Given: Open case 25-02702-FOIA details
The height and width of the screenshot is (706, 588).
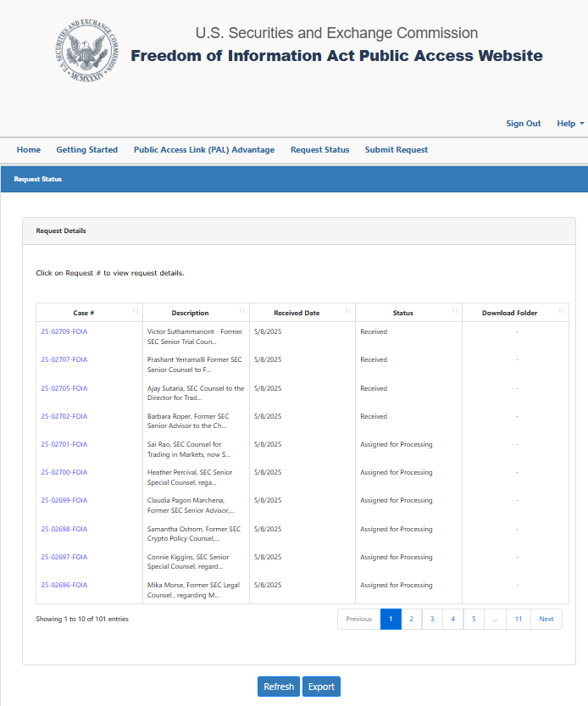Looking at the screenshot, I should tap(64, 416).
